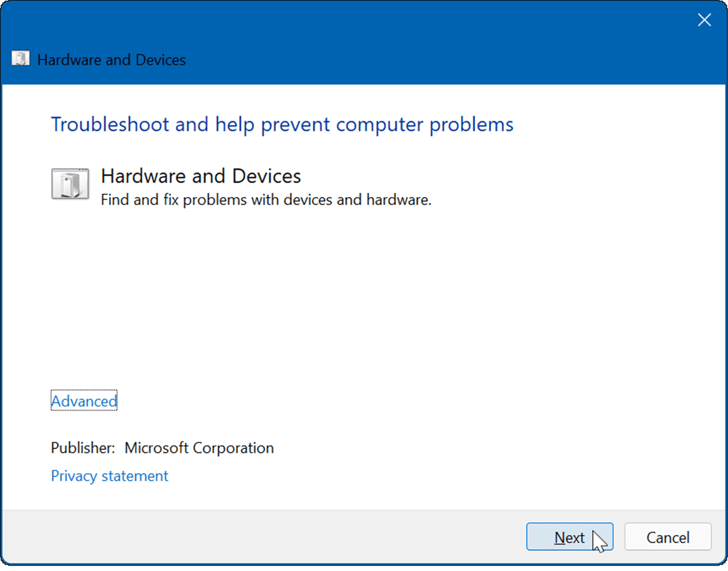Select the 'Hardware and Devices' heading text
The height and width of the screenshot is (571, 728).
(201, 176)
